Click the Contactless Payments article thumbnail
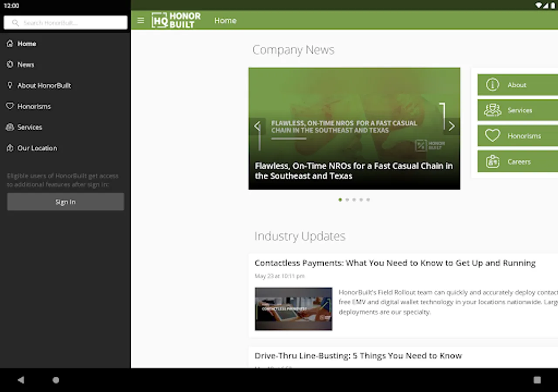The image size is (558, 392). coord(294,309)
